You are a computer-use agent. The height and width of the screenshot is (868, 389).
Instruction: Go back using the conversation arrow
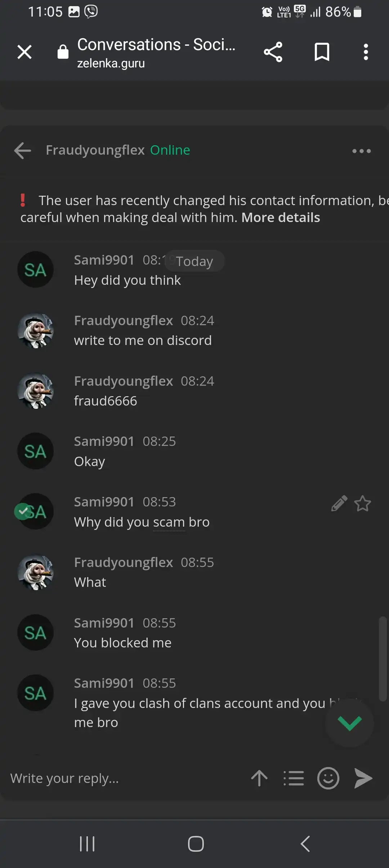tap(22, 150)
